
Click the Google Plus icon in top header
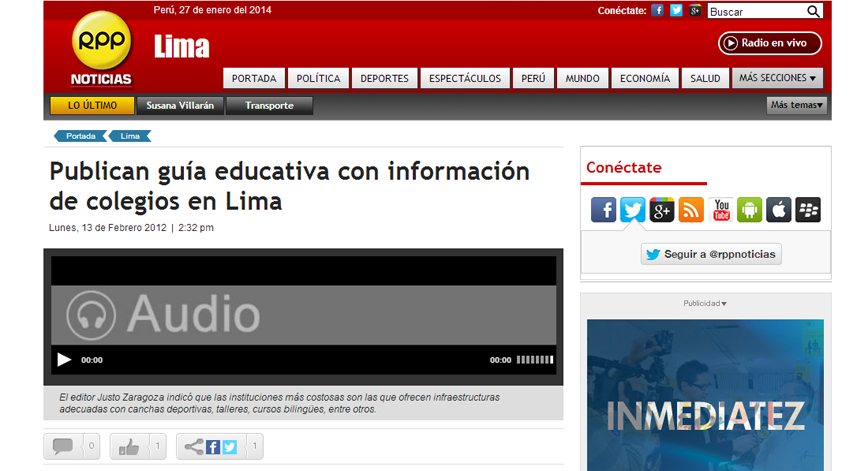tap(695, 10)
